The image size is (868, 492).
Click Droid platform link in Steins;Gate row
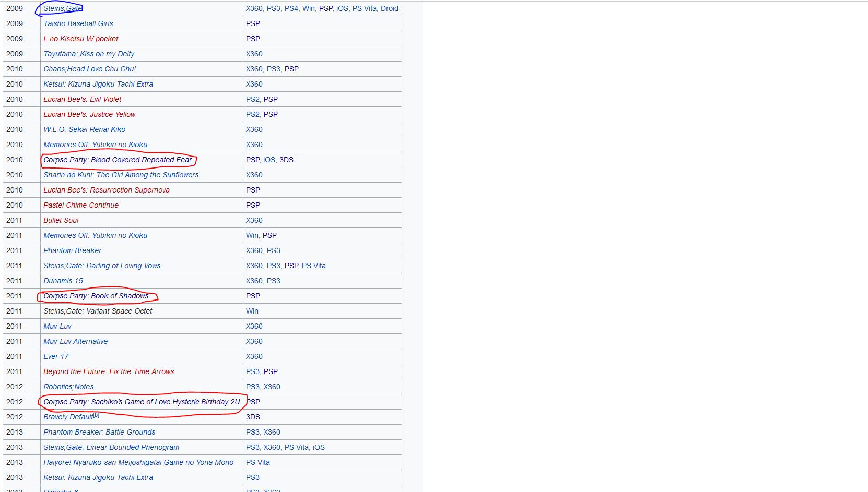[390, 8]
